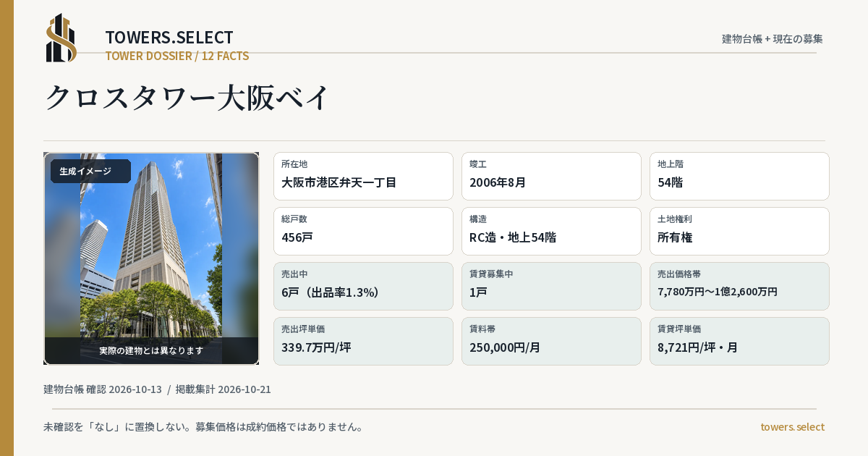
Task: Click the 賃貸坪単価 value 8,721円/坪・月
Action: tap(698, 347)
